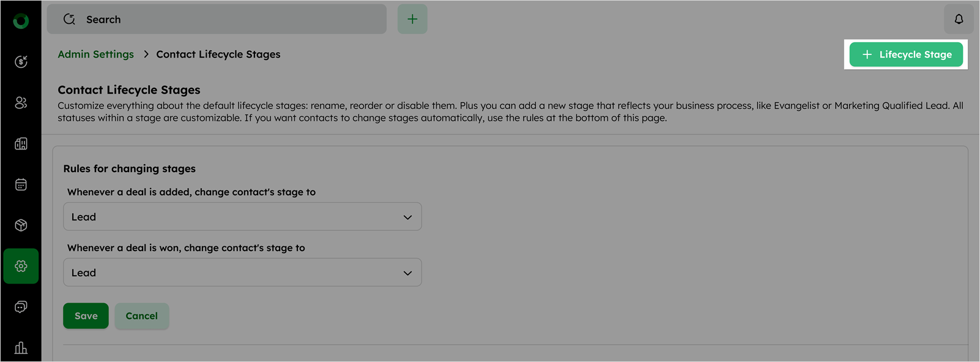Expand the deal is won stage dropdown
Viewport: 980px width, 362px height.
[x=242, y=273]
